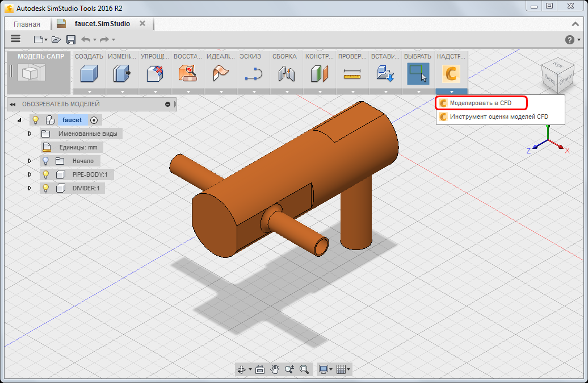Screen dimensions: 588x383
Task: Collapse the ribbon with the up chevron
Action: pyautogui.click(x=576, y=24)
